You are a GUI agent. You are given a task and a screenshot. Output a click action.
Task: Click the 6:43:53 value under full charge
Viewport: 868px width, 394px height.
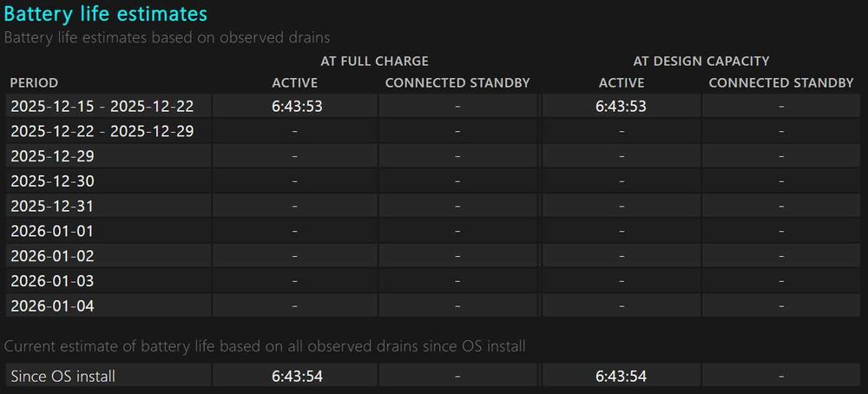coord(295,106)
